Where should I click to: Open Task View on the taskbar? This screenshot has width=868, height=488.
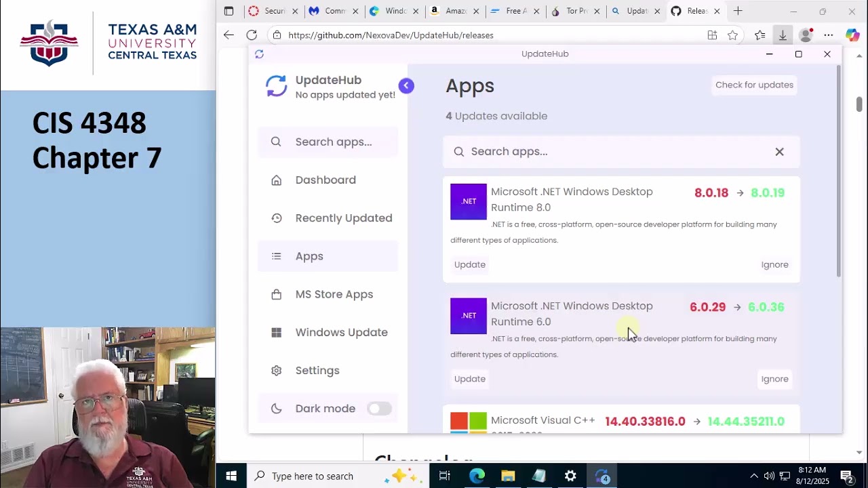(445, 476)
